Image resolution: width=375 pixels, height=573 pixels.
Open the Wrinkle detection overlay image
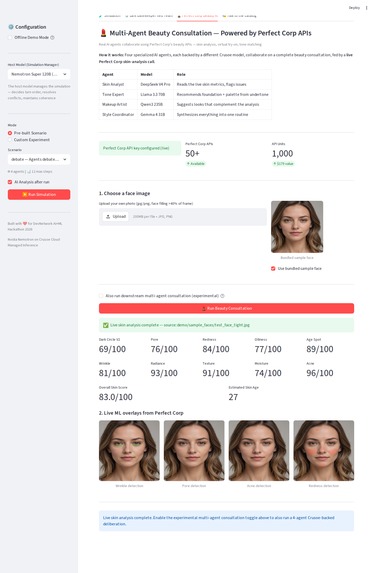pos(129,451)
